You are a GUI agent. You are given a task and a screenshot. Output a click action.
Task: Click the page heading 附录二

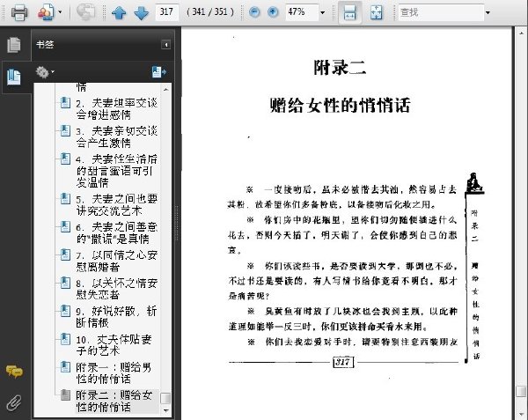tap(340, 68)
